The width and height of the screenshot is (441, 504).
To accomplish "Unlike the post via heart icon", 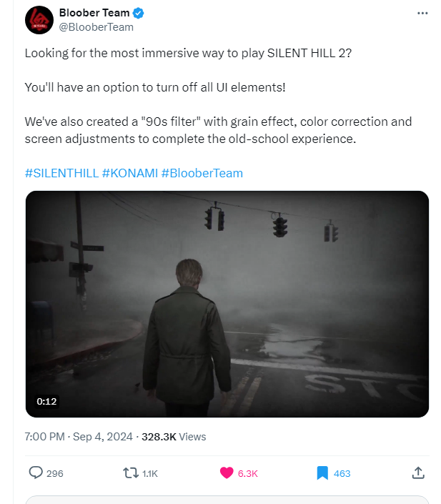I will 227,473.
